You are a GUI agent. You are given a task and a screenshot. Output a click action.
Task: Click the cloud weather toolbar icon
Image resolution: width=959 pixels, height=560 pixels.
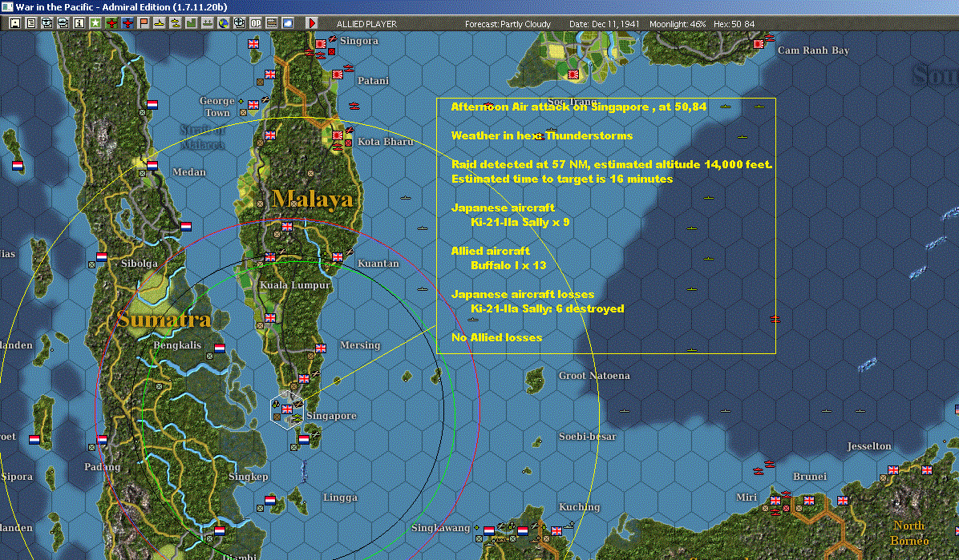click(288, 23)
